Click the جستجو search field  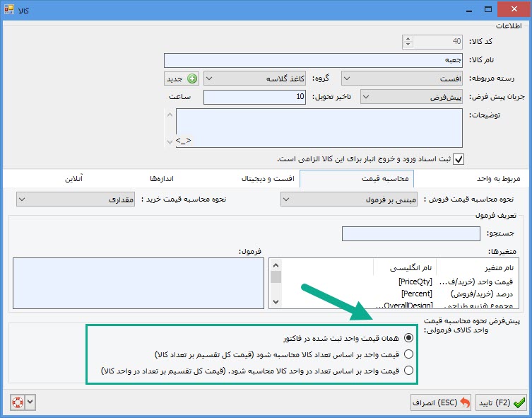click(410, 233)
